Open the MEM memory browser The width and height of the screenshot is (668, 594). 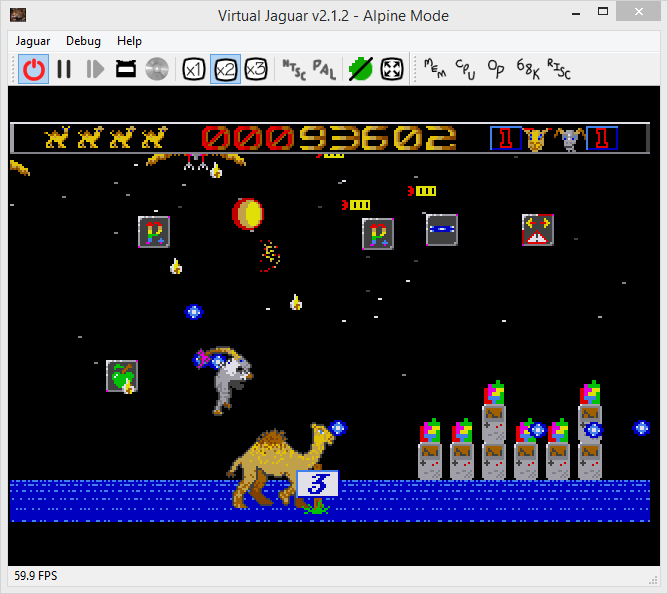pyautogui.click(x=435, y=69)
